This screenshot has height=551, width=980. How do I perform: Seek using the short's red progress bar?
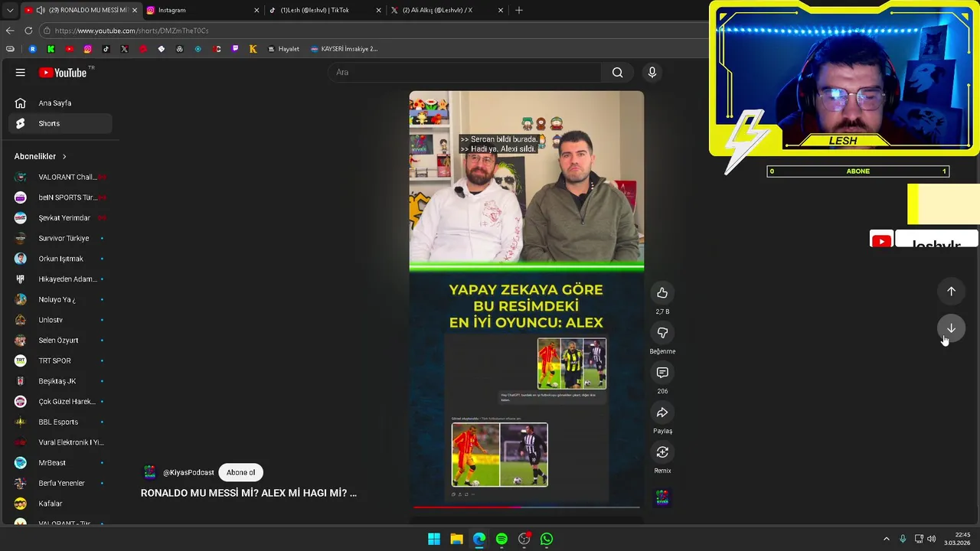[x=527, y=507]
